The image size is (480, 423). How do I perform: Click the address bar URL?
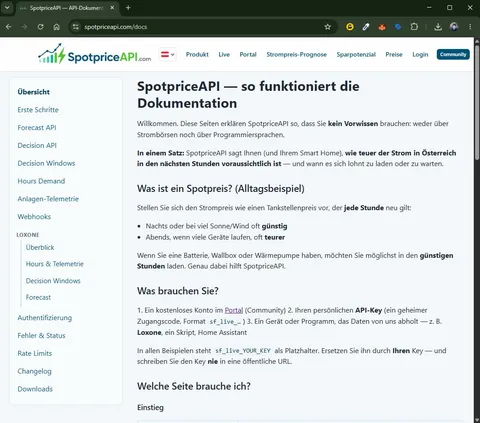pyautogui.click(x=115, y=27)
